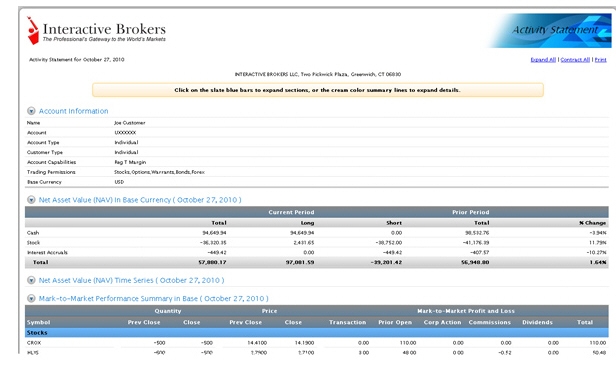Click the 56,948.80 prior total value
Screen dimensions: 616x373
475,262
